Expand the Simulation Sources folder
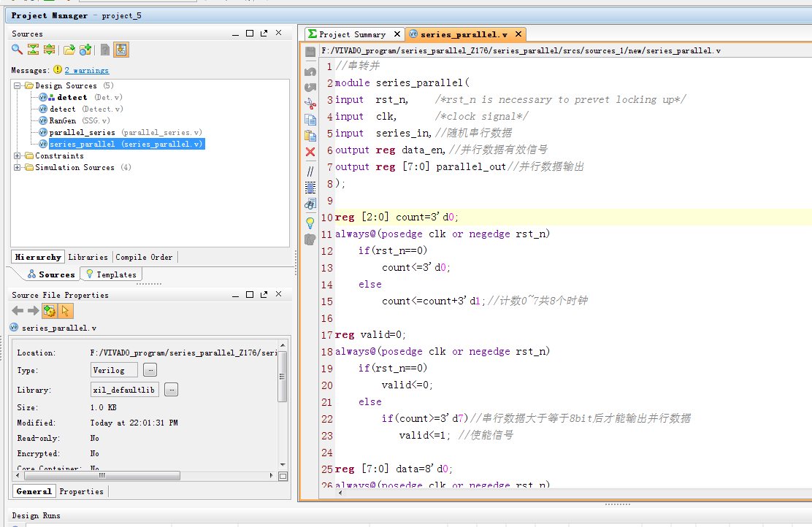Image resolution: width=812 pixels, height=527 pixels. [x=17, y=168]
